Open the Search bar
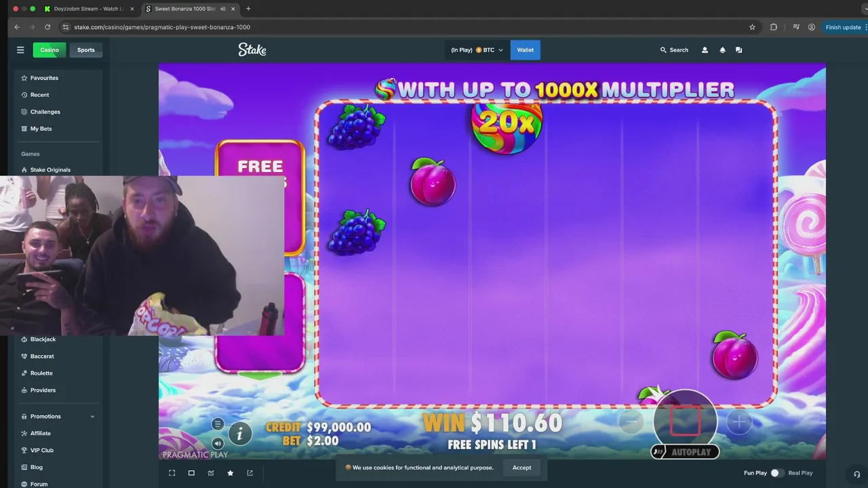Screen dimensions: 868x488 [x=674, y=49]
